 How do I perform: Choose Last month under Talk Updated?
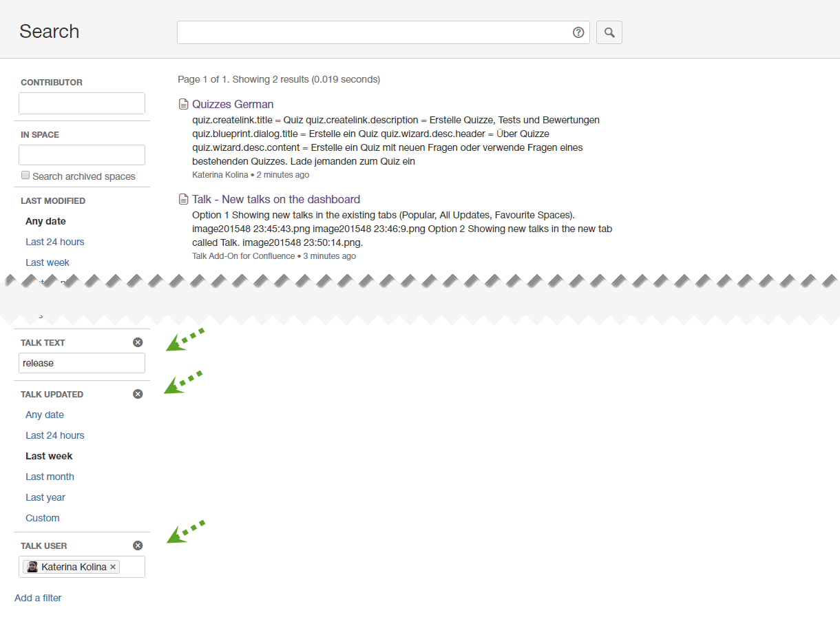[x=50, y=477]
